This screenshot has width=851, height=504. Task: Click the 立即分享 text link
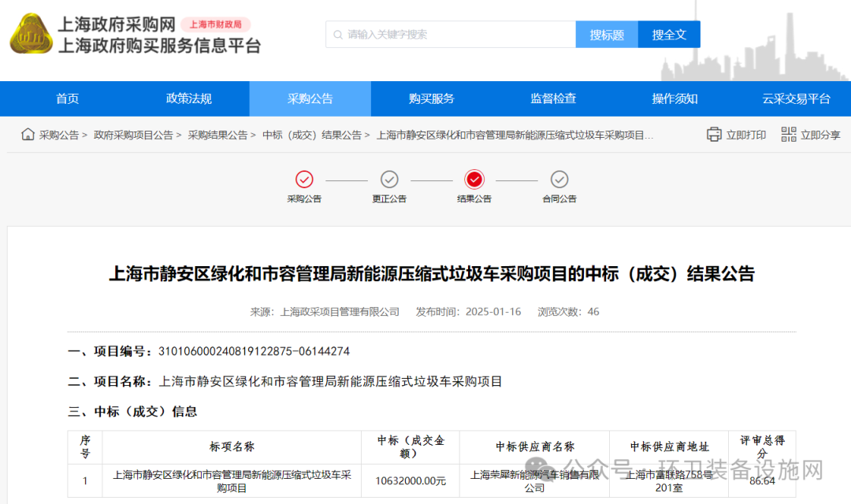[820, 135]
